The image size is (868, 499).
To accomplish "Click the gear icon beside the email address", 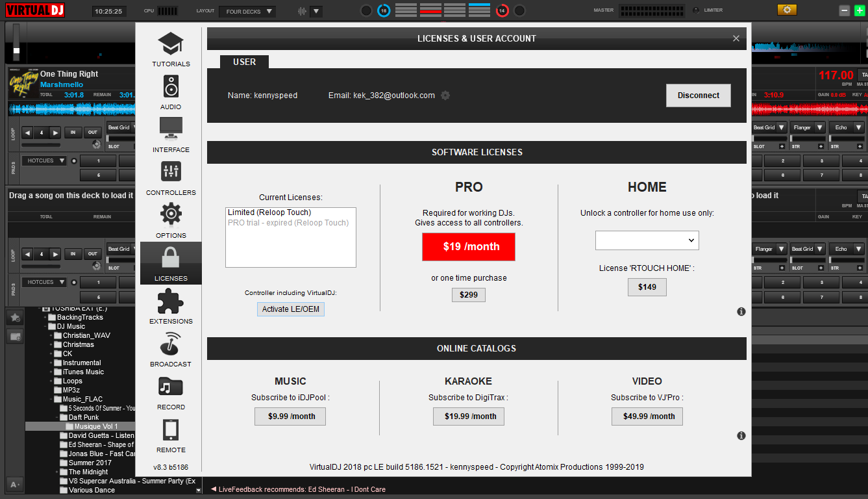I will pos(445,96).
